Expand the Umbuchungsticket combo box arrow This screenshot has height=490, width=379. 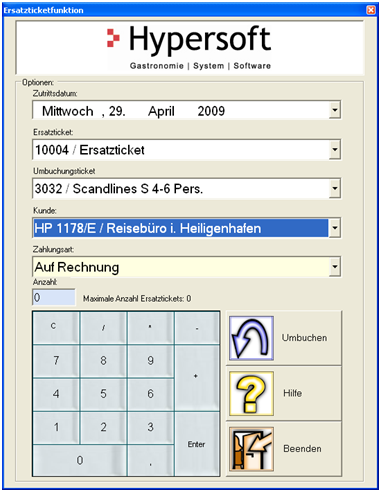[335, 188]
